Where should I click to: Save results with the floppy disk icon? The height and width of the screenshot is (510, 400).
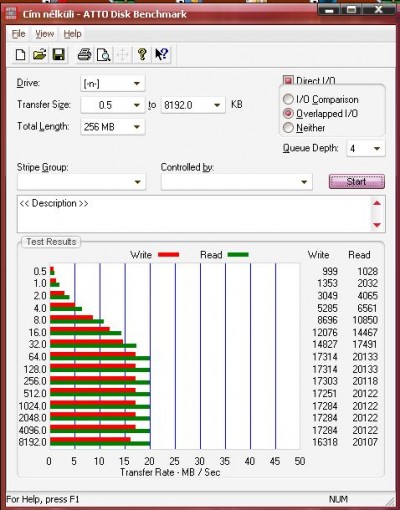[59, 54]
